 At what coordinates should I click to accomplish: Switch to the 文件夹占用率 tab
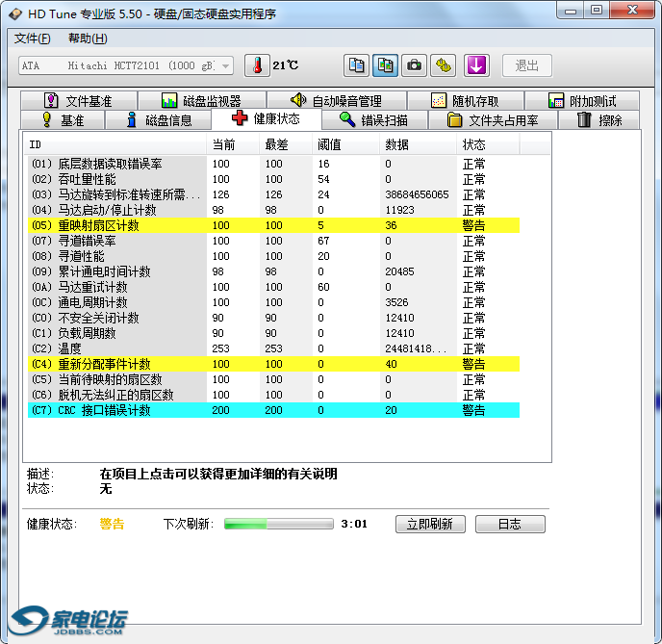pyautogui.click(x=493, y=120)
